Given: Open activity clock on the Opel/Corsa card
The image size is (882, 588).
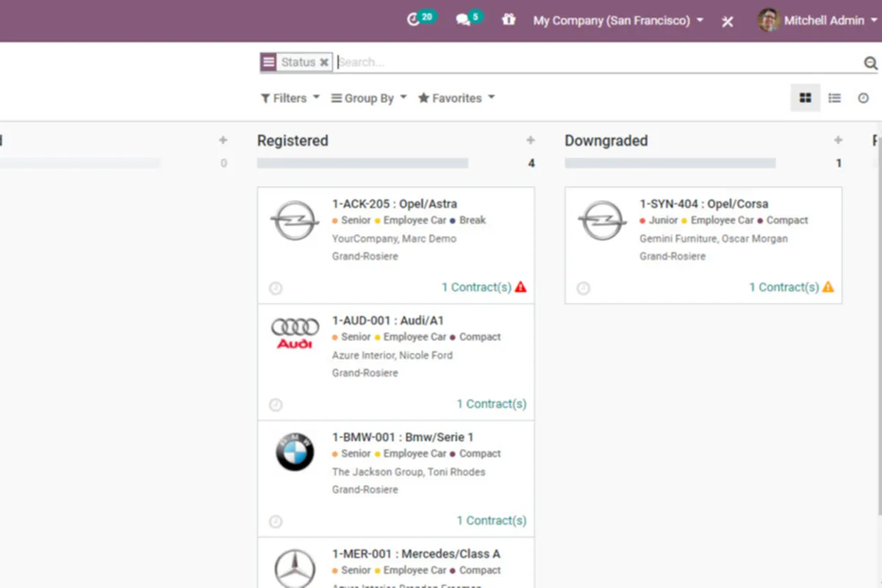Looking at the screenshot, I should [583, 288].
